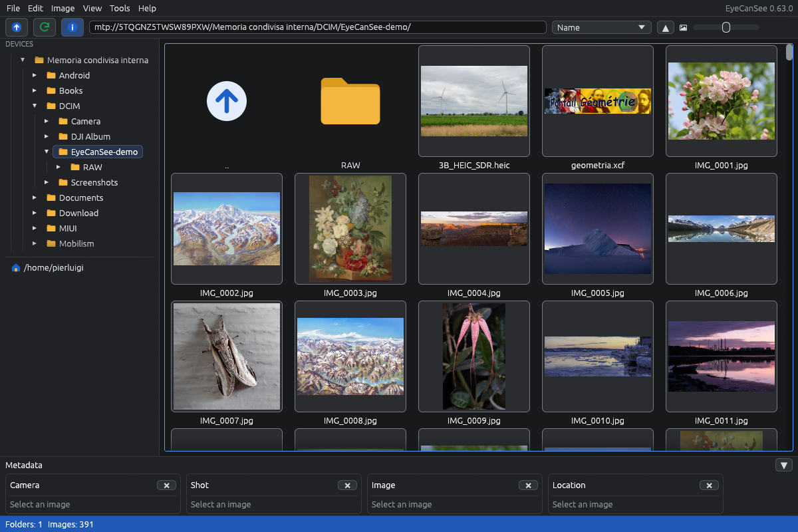Toggle ascending sort order triangle button
The width and height of the screenshot is (798, 532).
[665, 27]
